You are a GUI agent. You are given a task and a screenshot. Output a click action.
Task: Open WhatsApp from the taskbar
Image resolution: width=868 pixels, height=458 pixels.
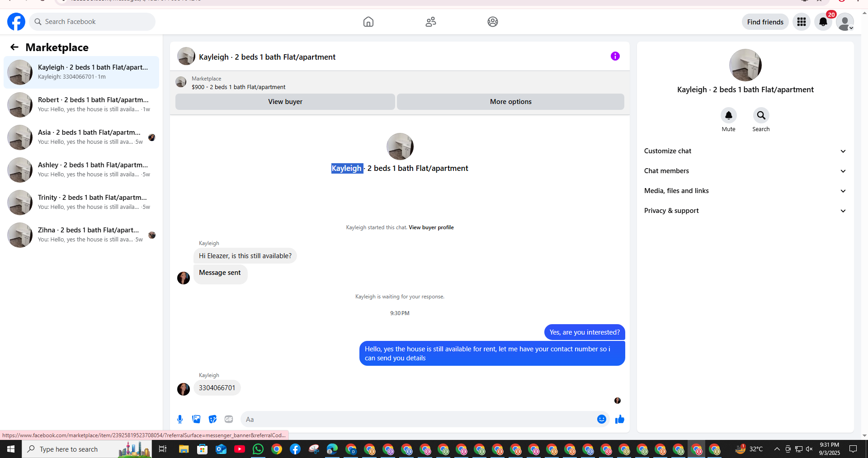pos(258,449)
